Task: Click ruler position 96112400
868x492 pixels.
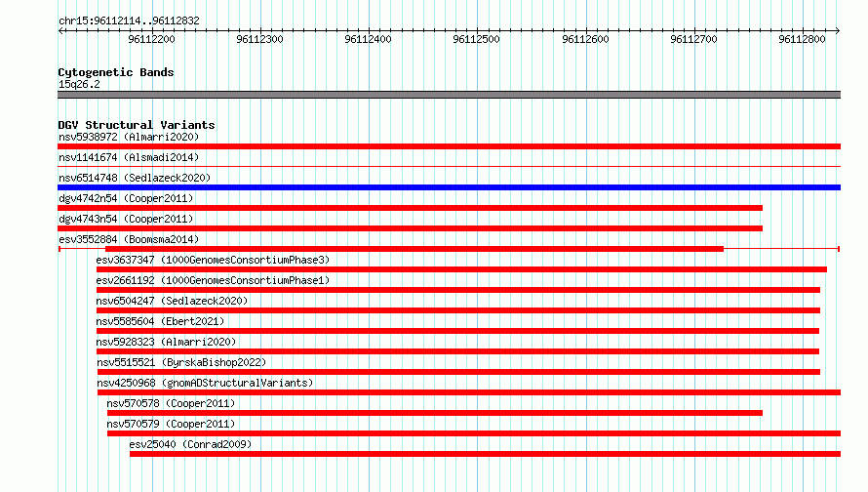Action: pos(368,39)
